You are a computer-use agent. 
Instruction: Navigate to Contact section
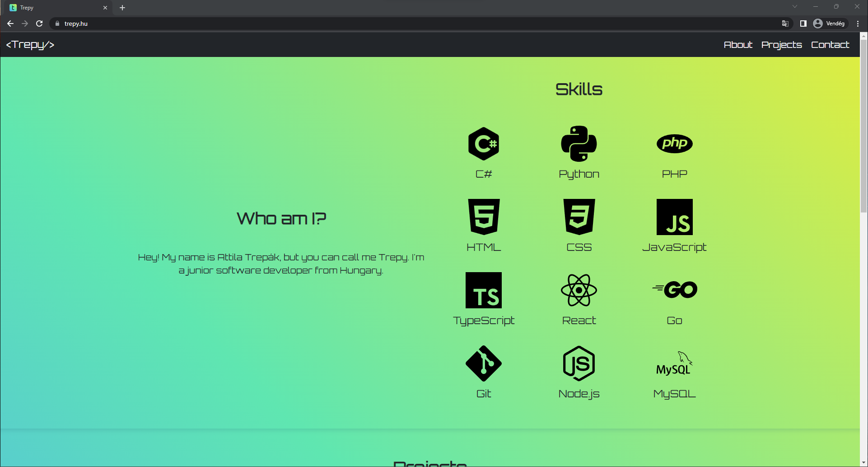830,45
